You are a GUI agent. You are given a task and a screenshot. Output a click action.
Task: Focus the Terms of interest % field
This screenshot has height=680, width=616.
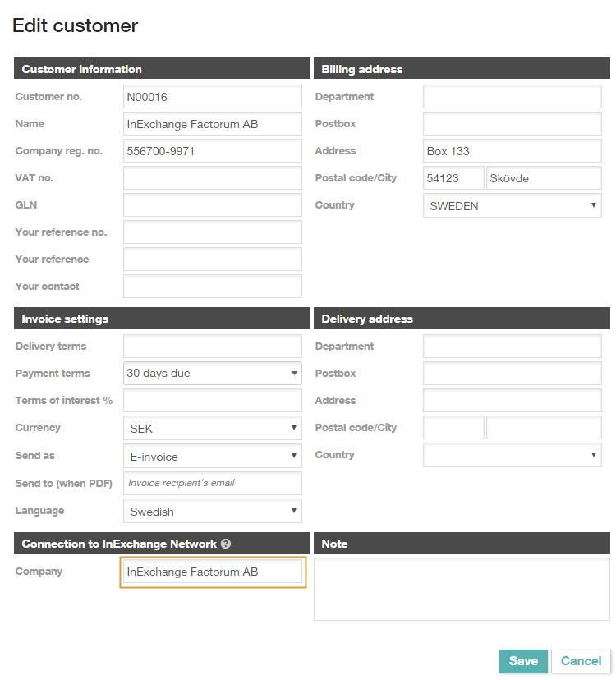pyautogui.click(x=213, y=400)
